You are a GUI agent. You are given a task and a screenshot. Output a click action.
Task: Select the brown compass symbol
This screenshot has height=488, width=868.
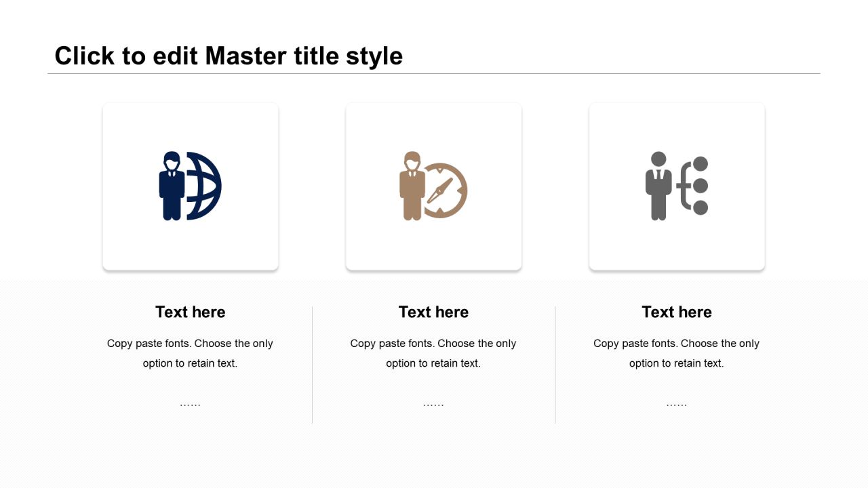pyautogui.click(x=446, y=190)
